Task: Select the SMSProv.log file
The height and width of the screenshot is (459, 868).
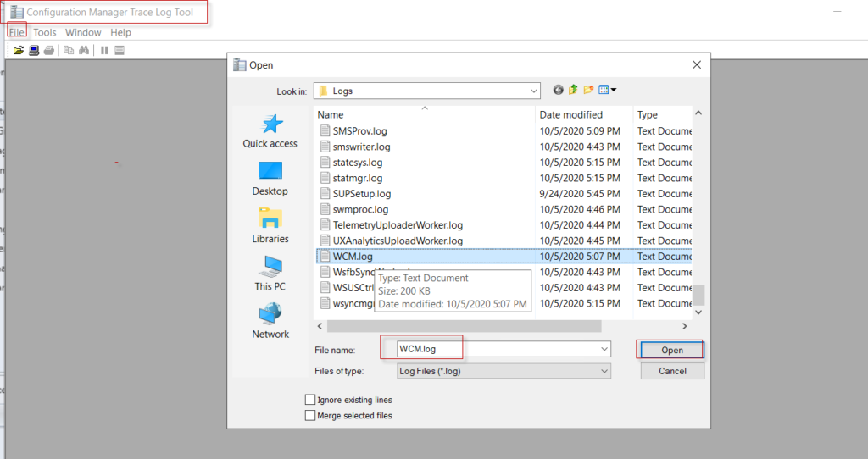Action: coord(359,131)
